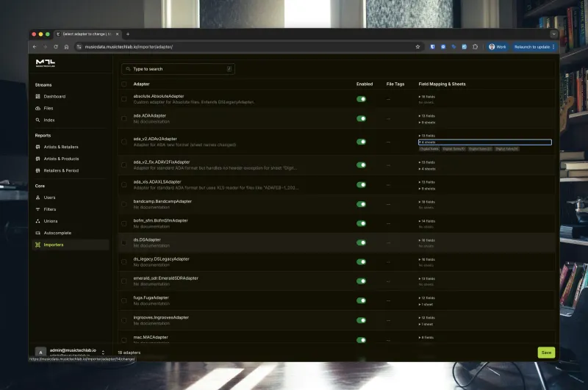Open Dashboard in the sidebar

point(54,96)
